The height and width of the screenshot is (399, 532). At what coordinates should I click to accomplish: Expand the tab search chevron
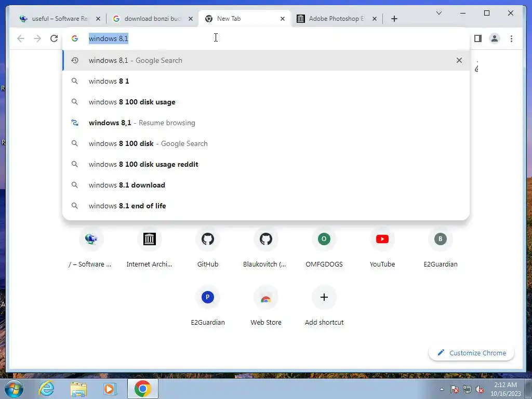438,13
